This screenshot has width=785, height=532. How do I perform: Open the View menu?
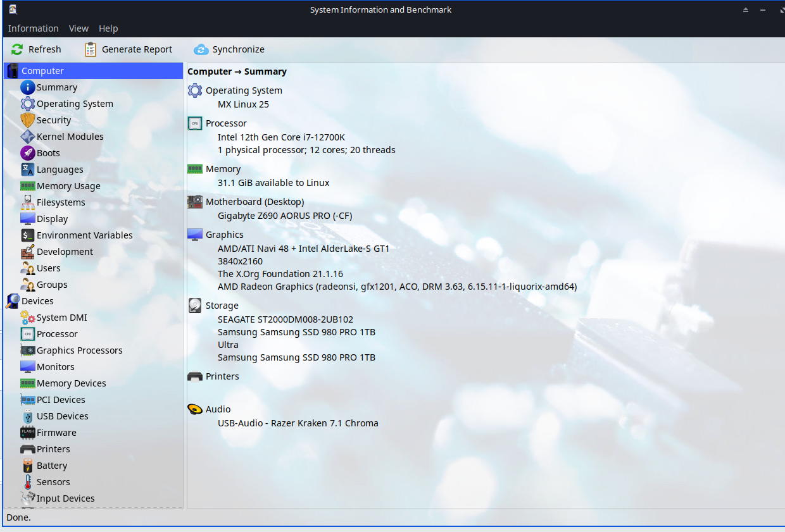(x=78, y=28)
